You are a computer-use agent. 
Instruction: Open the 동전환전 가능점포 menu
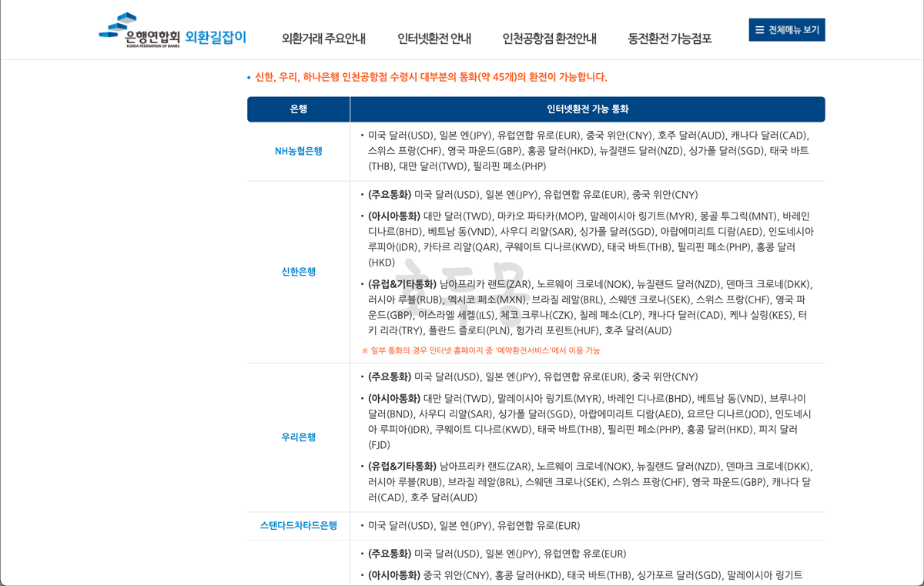point(670,39)
